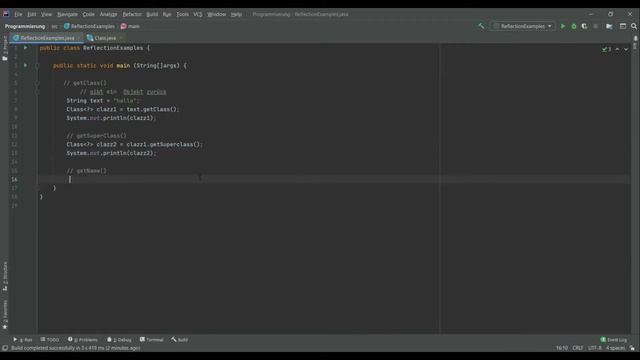The height and width of the screenshot is (360, 640).
Task: Close the Class.java tab
Action: [121, 38]
